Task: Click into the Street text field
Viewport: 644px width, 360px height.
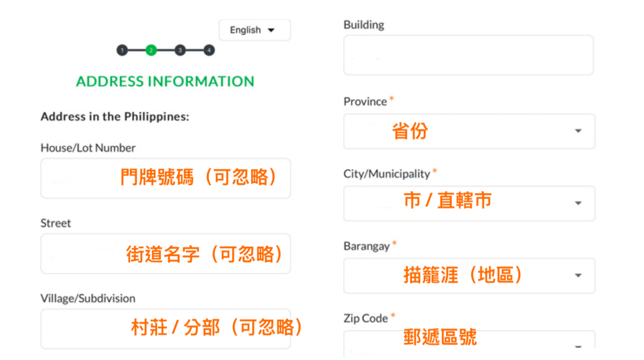Action: [x=165, y=254]
